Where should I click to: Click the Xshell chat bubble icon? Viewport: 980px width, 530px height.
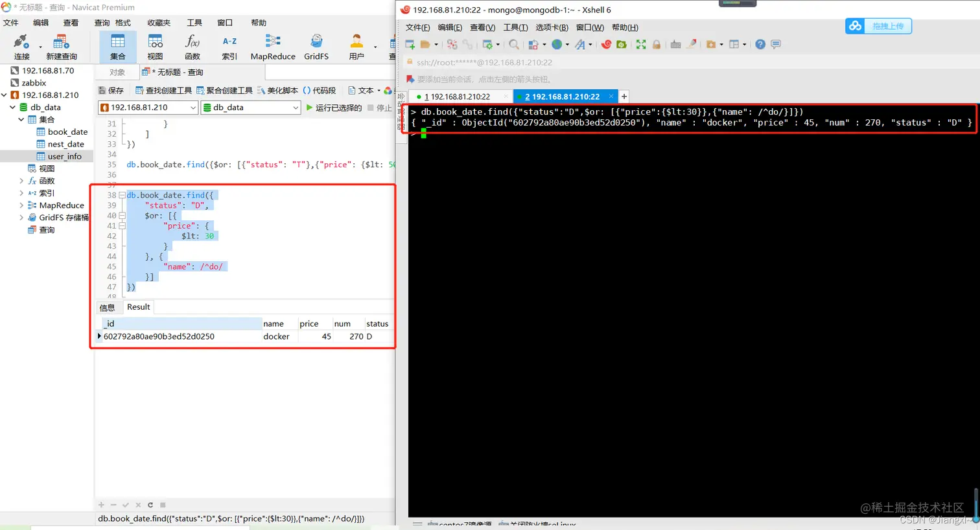point(776,45)
